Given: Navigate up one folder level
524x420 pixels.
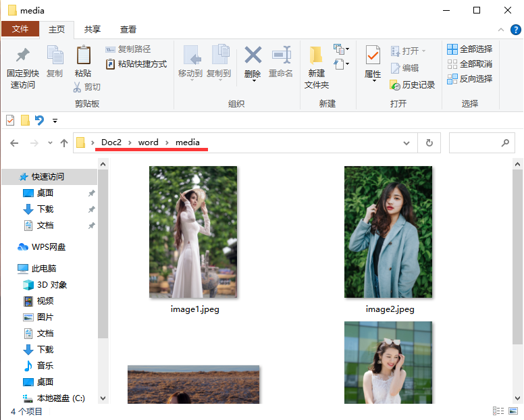Looking at the screenshot, I should pyautogui.click(x=64, y=143).
